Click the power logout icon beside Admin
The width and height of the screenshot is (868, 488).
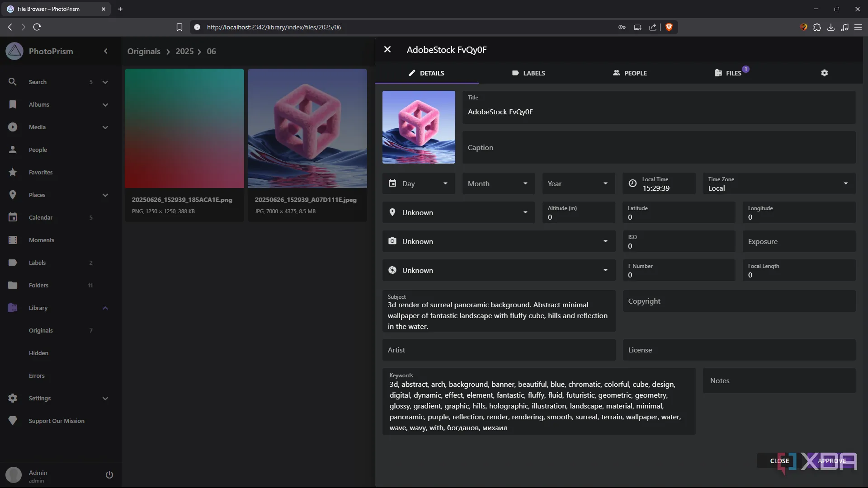109,474
